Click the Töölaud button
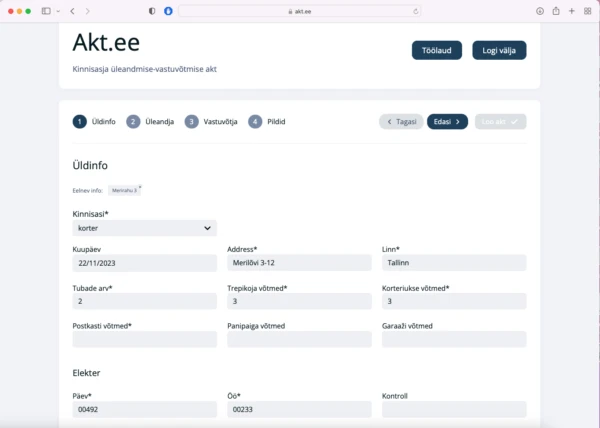 pos(437,50)
